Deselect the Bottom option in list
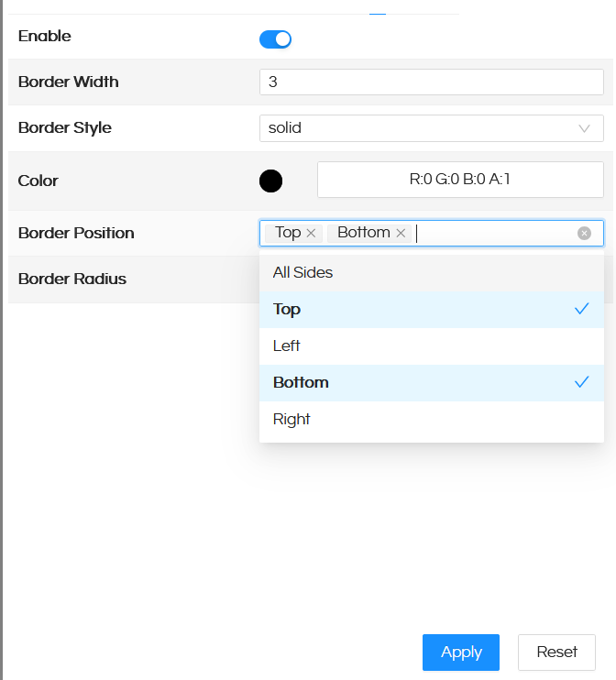The height and width of the screenshot is (680, 616). tap(431, 382)
